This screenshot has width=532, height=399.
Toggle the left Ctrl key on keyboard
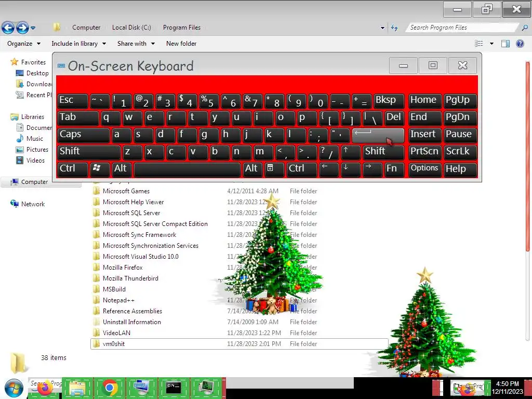pos(73,169)
